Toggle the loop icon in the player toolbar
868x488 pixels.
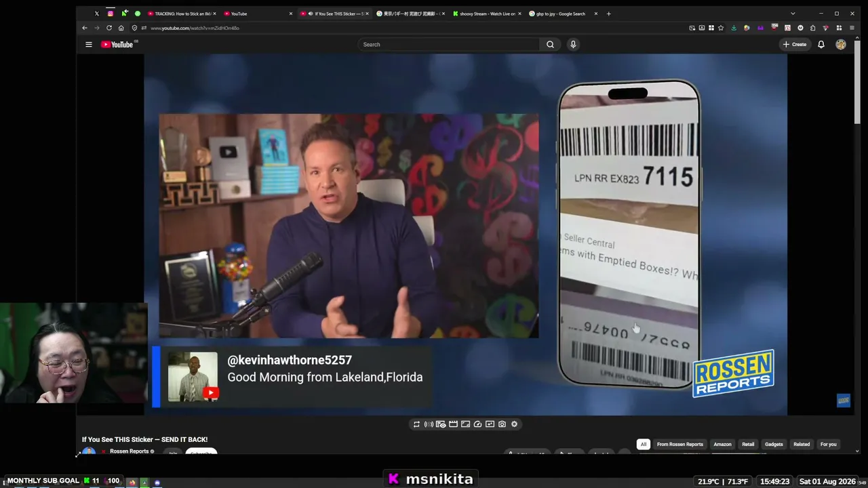(x=416, y=424)
